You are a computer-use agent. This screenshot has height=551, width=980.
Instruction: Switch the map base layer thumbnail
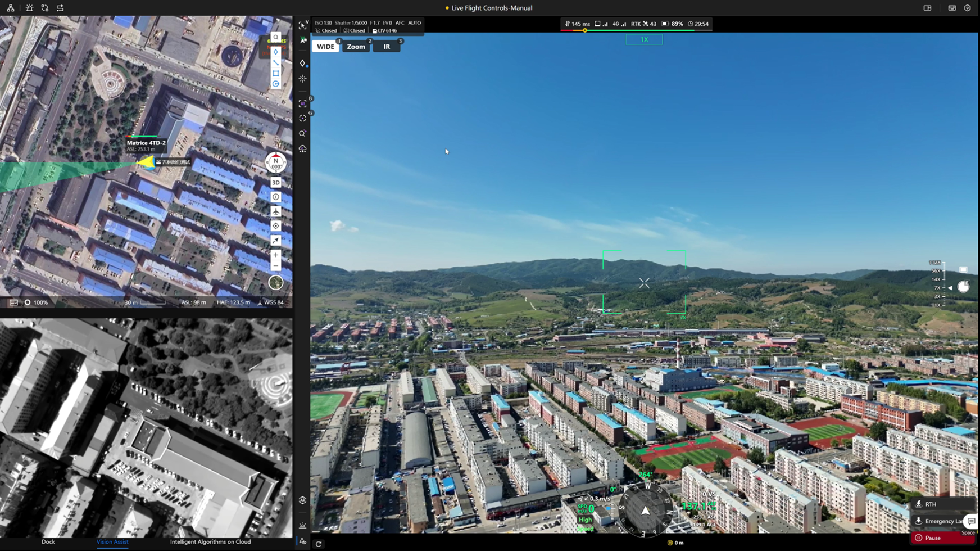(275, 282)
